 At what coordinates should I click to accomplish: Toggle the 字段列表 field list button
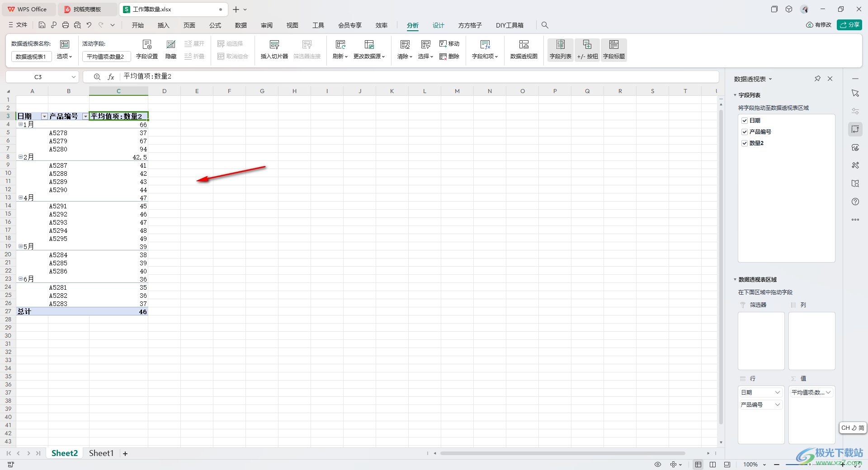pos(561,50)
